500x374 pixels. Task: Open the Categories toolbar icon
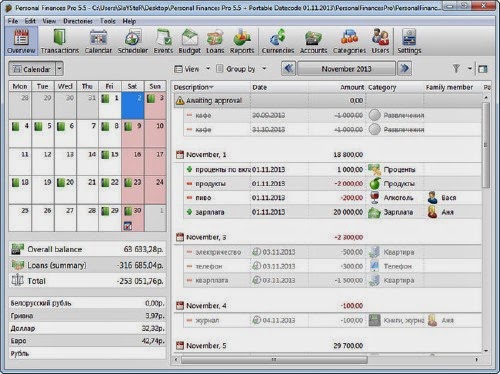(x=349, y=41)
